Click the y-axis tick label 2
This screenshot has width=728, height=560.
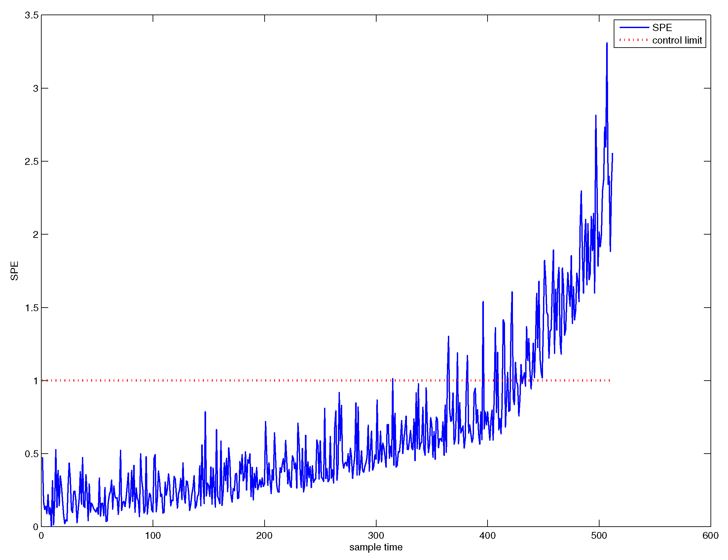pos(36,235)
